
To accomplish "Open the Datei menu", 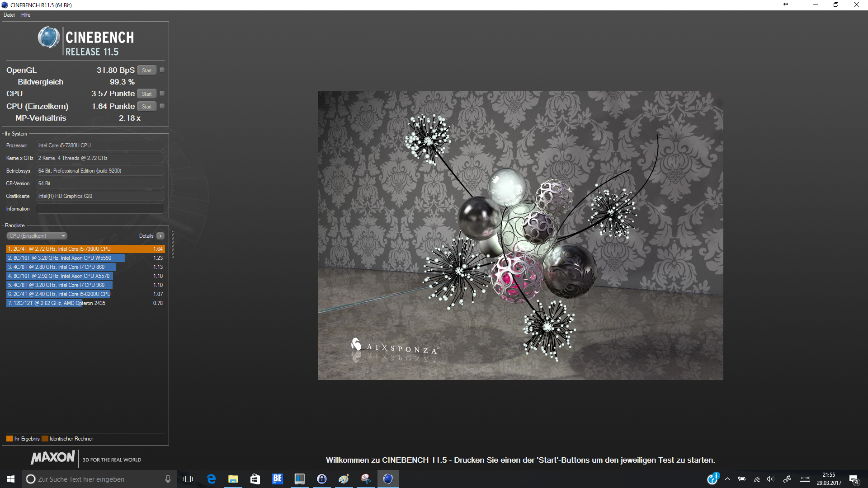I will [x=9, y=15].
